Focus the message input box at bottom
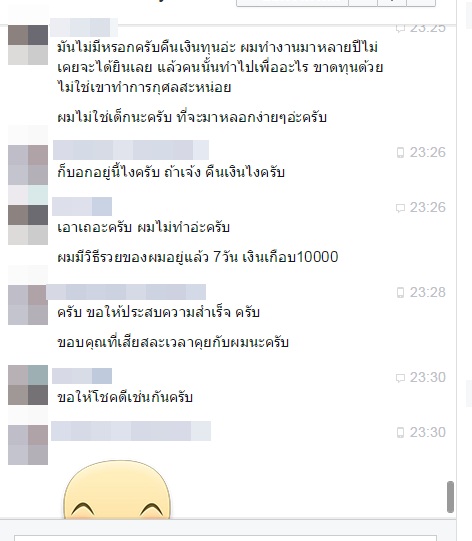This screenshot has width=472, height=541. tap(226, 538)
